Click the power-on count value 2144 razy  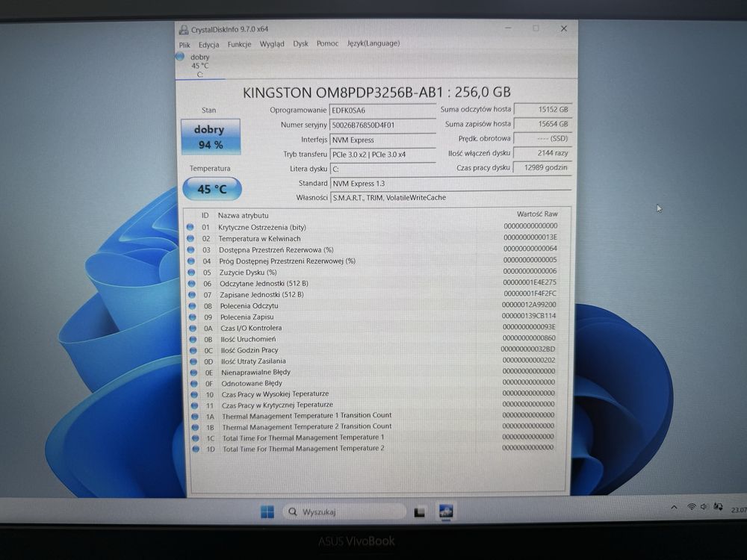(542, 153)
